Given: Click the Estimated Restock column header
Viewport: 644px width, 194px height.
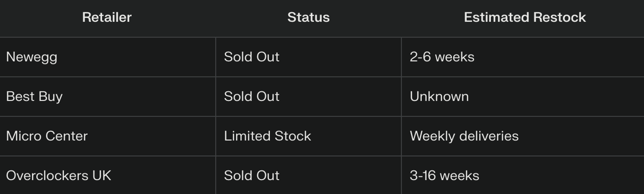Looking at the screenshot, I should coord(525,17).
